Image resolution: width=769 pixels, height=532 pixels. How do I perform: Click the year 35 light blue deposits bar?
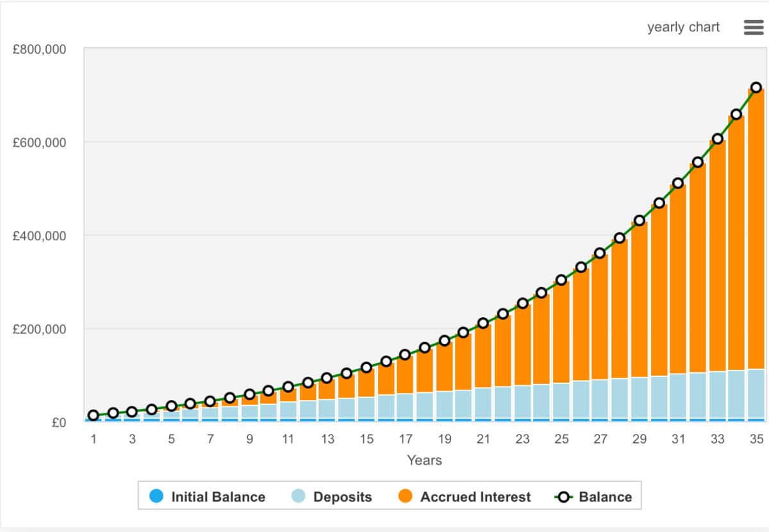tap(756, 394)
